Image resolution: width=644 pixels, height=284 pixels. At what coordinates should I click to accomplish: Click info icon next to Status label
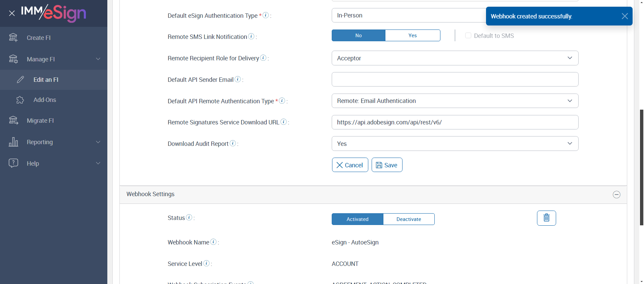point(189,217)
